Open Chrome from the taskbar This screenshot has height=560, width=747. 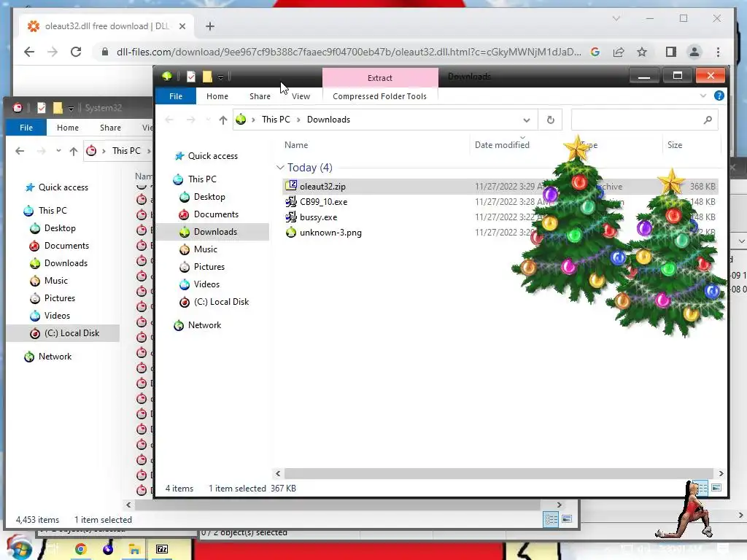80,550
